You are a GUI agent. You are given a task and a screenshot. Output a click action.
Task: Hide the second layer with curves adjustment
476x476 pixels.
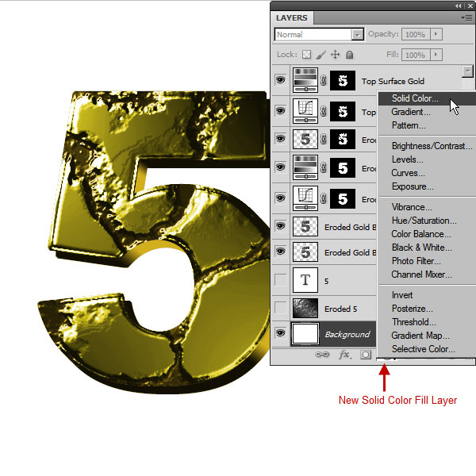[280, 110]
